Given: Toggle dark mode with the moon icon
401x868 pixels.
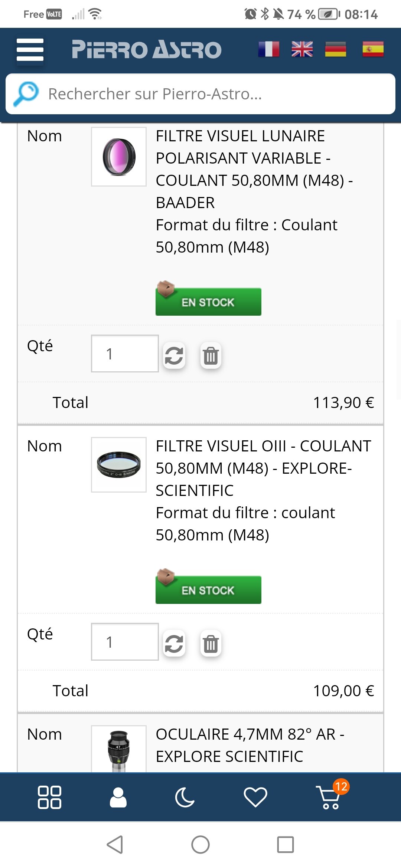Looking at the screenshot, I should tap(185, 797).
